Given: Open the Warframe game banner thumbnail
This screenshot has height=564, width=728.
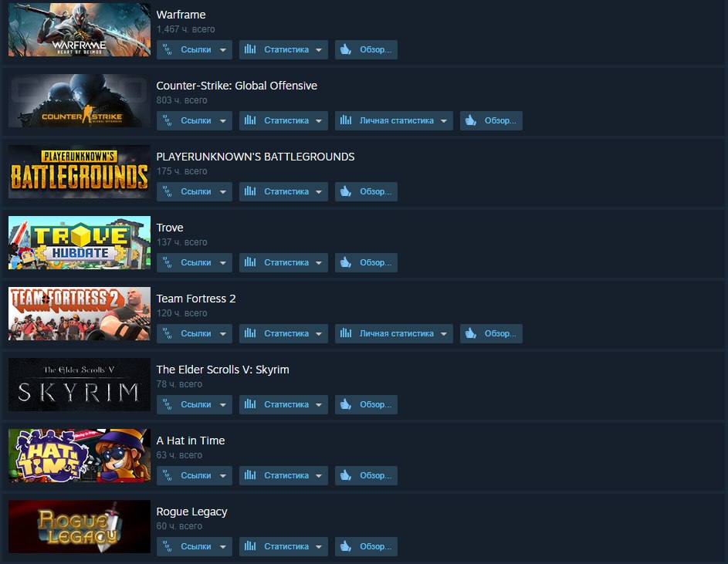Looking at the screenshot, I should [x=80, y=30].
